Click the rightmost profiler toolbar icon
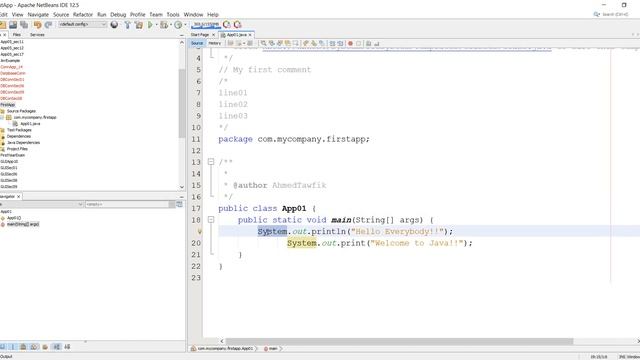The width and height of the screenshot is (640, 360). pyautogui.click(x=238, y=25)
